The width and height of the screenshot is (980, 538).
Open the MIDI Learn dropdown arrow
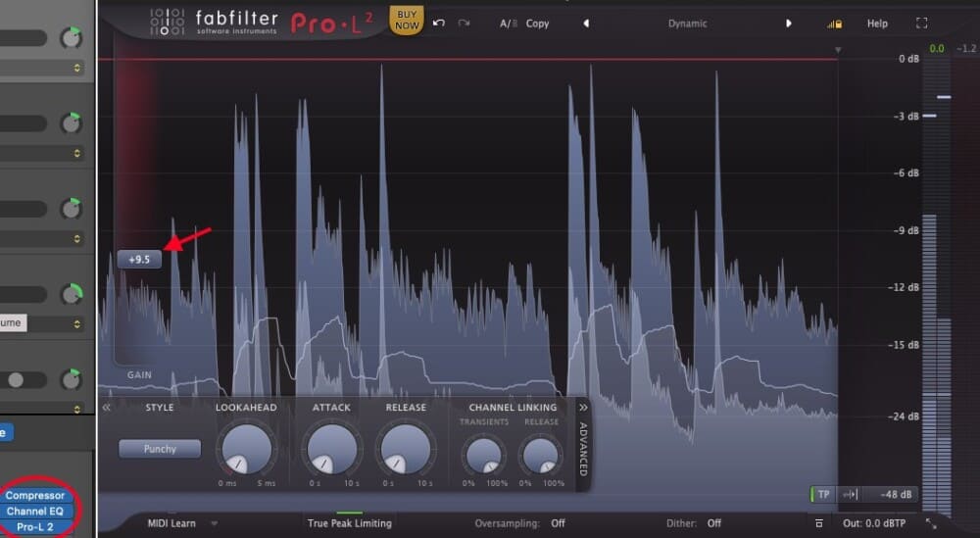(x=215, y=523)
